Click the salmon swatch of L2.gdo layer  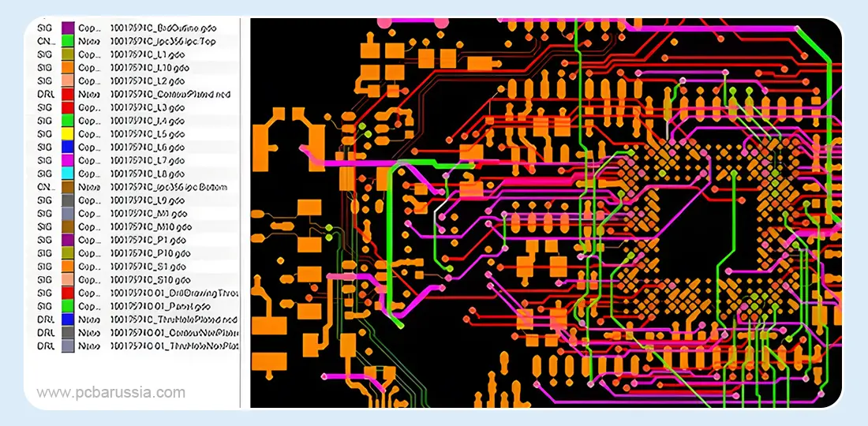click(x=68, y=80)
